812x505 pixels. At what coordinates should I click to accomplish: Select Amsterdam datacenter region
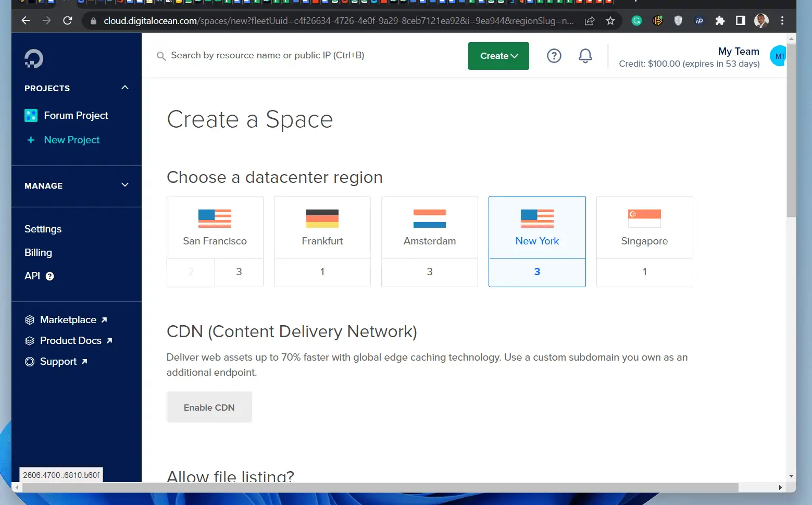[x=430, y=227]
